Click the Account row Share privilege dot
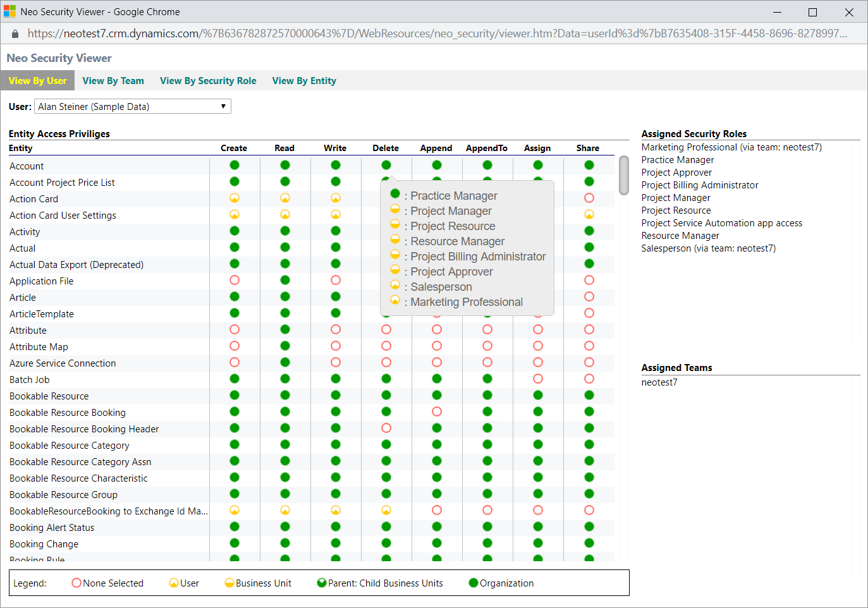 click(x=589, y=165)
